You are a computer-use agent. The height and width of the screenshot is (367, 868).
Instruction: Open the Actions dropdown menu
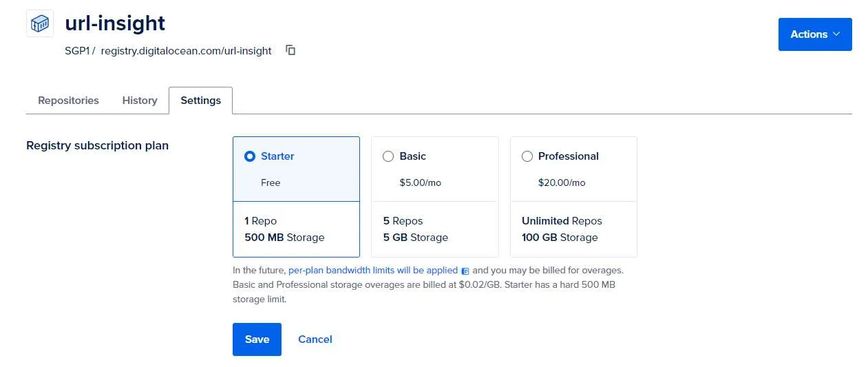coord(815,34)
